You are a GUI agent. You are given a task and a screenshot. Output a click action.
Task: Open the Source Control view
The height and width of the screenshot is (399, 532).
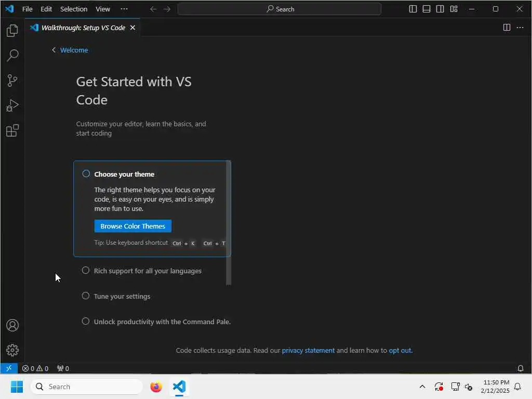click(x=12, y=81)
